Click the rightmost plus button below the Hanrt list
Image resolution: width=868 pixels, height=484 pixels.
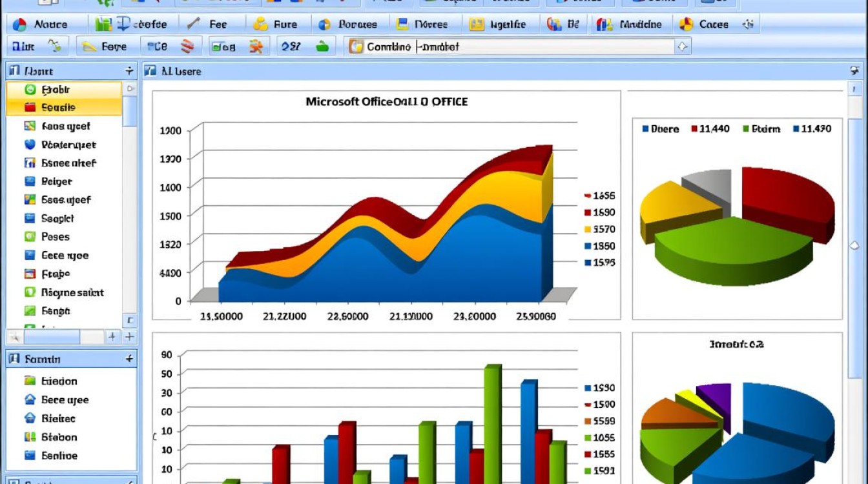coord(129,336)
